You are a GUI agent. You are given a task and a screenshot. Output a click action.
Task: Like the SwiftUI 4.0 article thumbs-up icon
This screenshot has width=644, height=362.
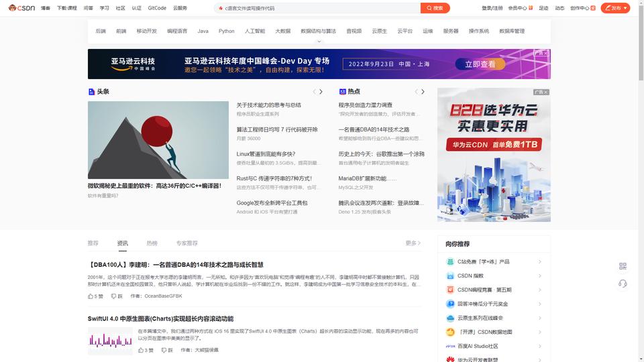(x=141, y=350)
